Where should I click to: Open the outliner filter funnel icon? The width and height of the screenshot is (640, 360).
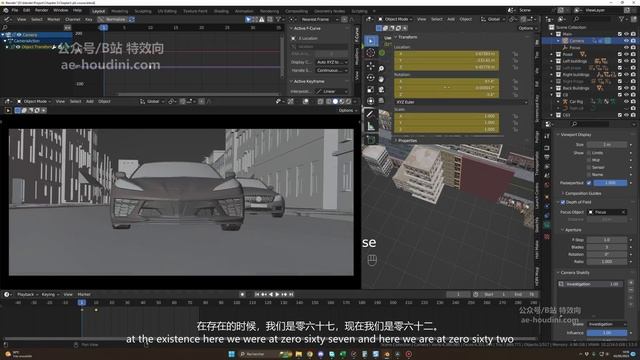tap(622, 19)
